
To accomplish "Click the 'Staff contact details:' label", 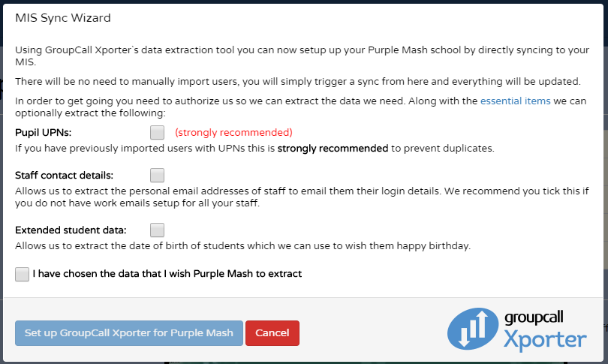I will point(64,175).
